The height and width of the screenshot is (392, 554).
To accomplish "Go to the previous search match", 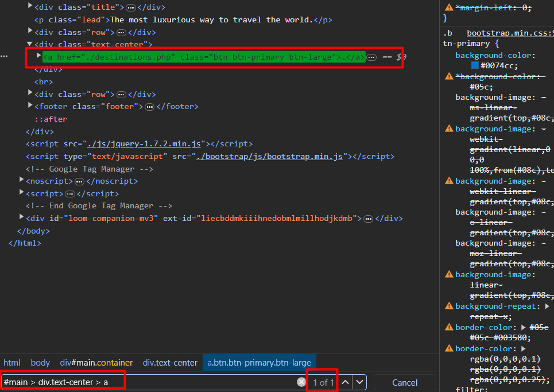I will click(346, 382).
